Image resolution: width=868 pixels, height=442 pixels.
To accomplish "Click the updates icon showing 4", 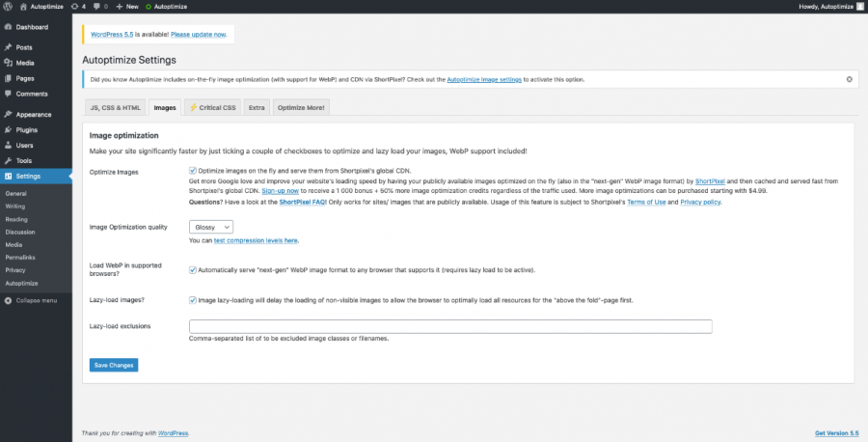I will pyautogui.click(x=74, y=7).
